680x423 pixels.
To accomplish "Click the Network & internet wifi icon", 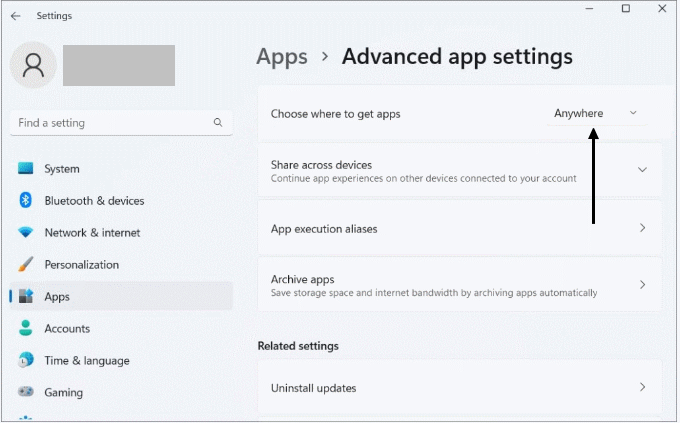I will [26, 233].
